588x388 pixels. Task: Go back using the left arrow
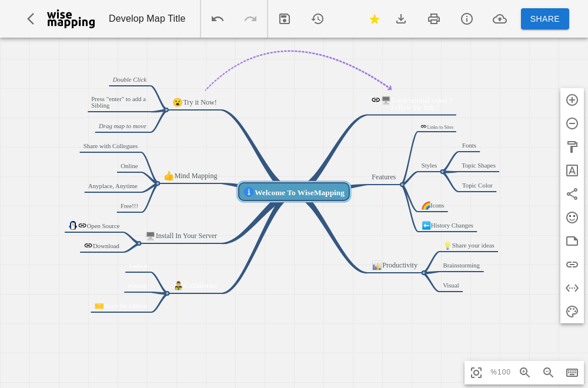(x=31, y=19)
